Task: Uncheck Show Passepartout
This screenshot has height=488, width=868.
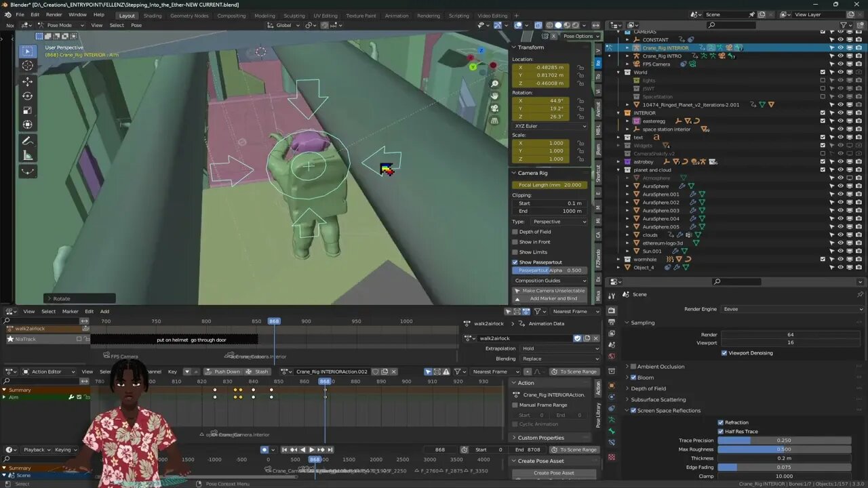Action: click(515, 262)
